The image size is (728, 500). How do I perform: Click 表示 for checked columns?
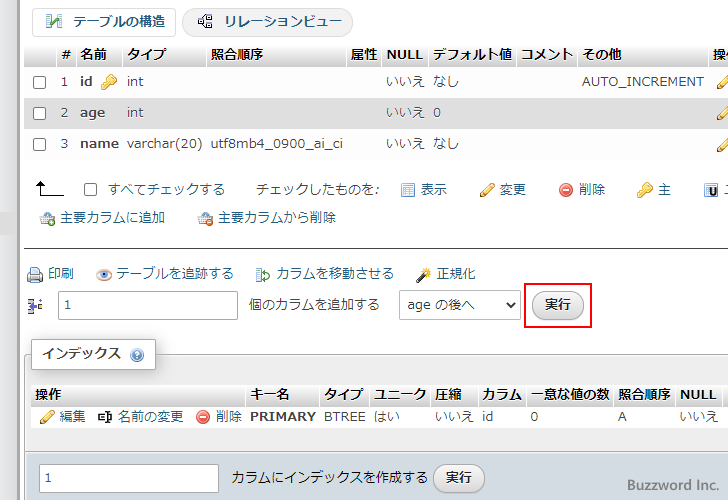433,189
